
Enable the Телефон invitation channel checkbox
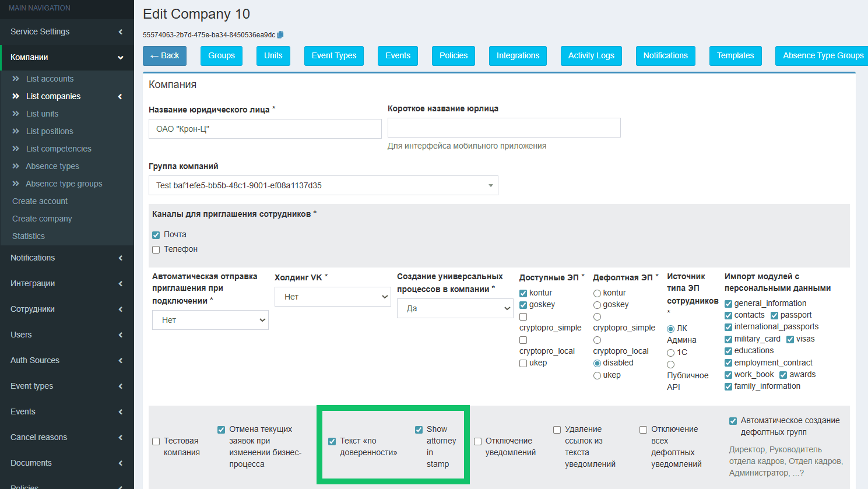point(156,249)
